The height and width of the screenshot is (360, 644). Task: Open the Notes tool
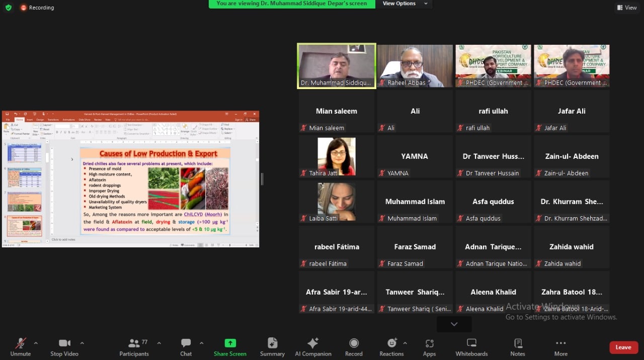pyautogui.click(x=518, y=346)
